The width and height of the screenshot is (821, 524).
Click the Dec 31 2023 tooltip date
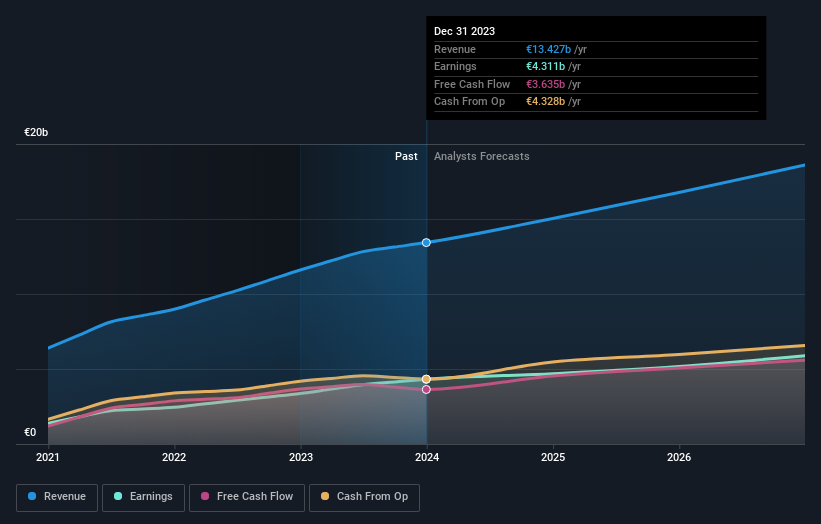click(464, 31)
